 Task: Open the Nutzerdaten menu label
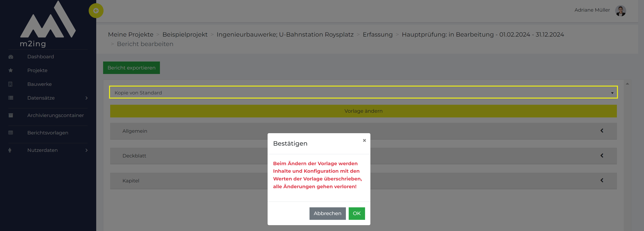point(42,150)
